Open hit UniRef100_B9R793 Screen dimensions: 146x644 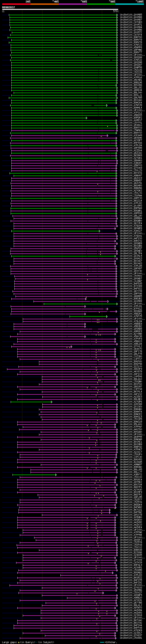tap(131, 37)
